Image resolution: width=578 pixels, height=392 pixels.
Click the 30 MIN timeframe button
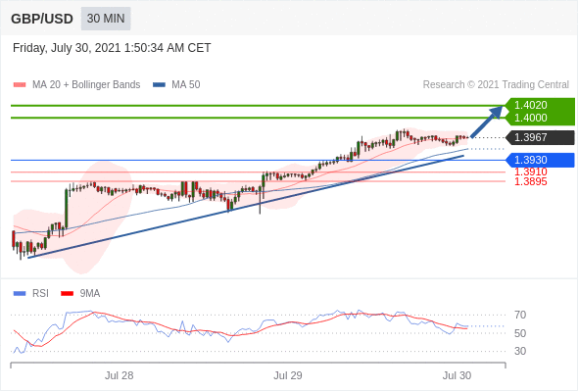coord(106,19)
